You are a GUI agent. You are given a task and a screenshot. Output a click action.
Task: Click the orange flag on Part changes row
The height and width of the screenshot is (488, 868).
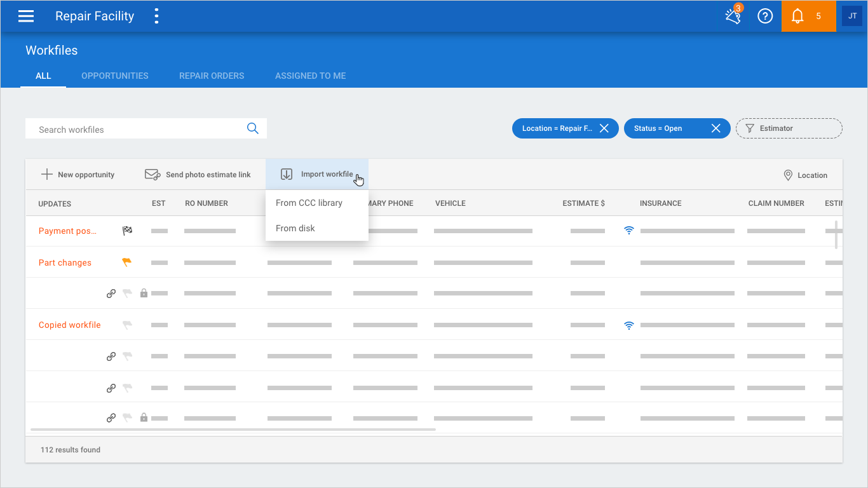coord(127,262)
